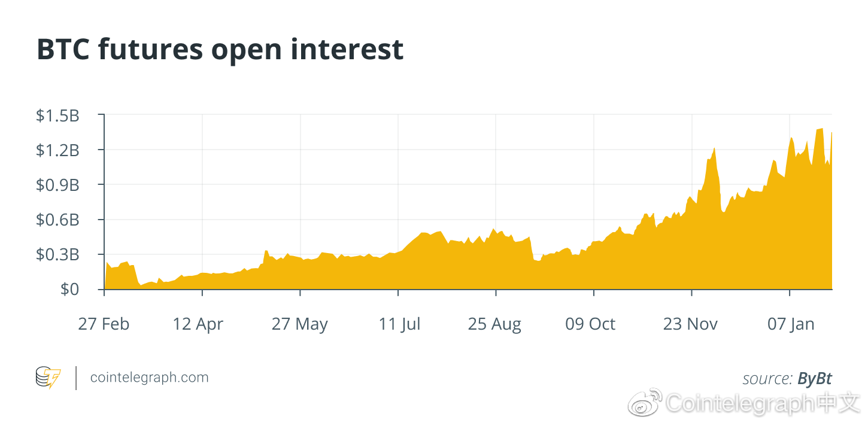Click the $0.9B y-axis label
The width and height of the screenshot is (868, 426).
[x=57, y=185]
